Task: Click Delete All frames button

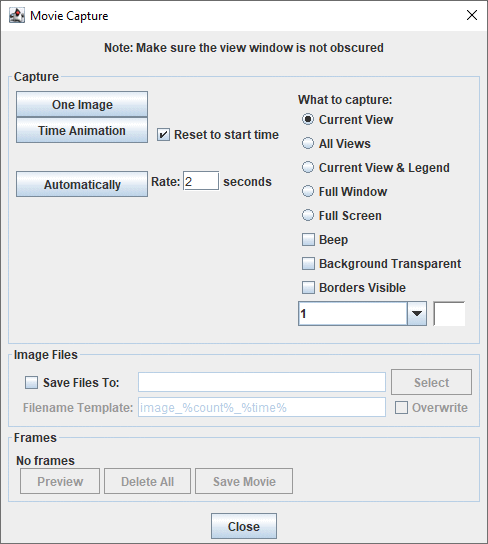Action: (147, 481)
